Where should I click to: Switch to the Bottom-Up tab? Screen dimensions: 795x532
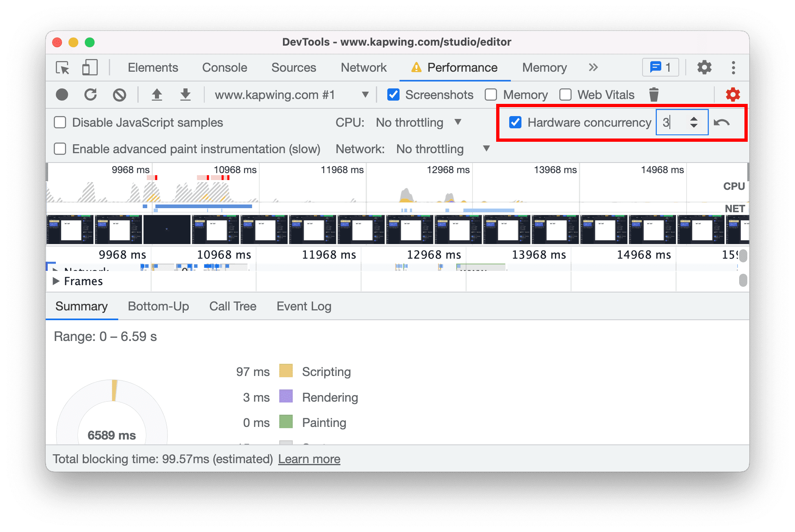[158, 306]
